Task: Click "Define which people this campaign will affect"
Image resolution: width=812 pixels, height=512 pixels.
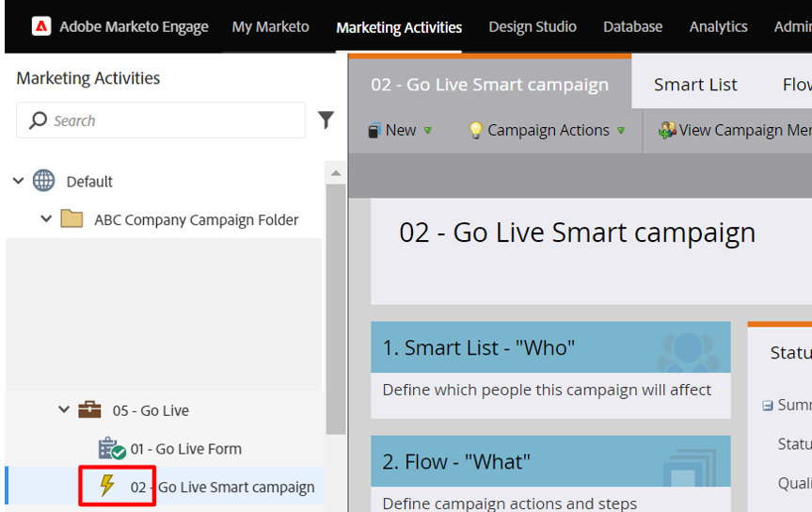Action: pos(547,390)
